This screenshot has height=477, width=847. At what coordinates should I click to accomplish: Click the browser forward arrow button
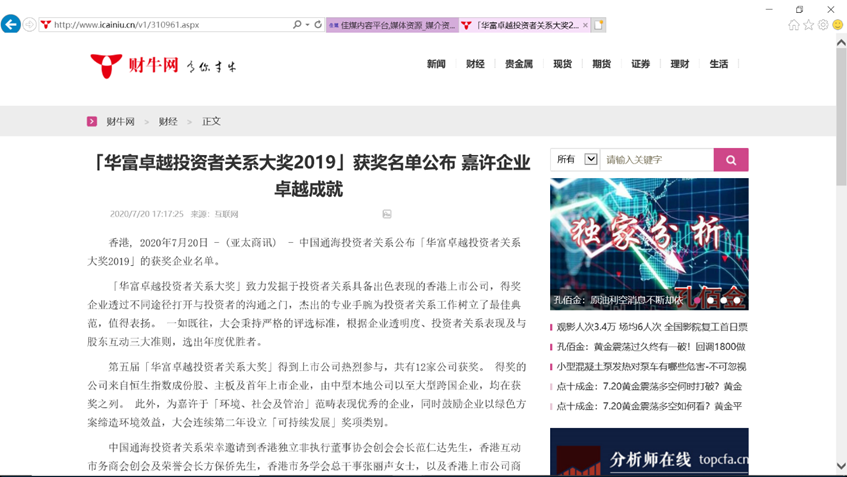coord(30,24)
